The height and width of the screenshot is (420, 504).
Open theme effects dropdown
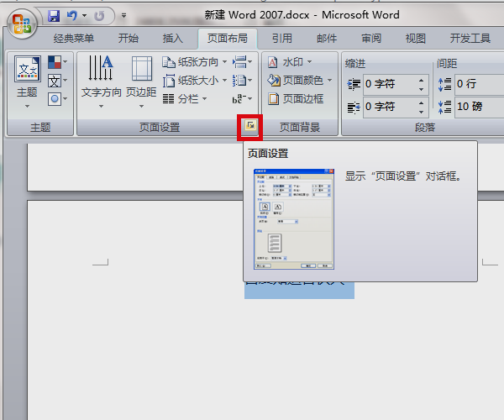pos(57,99)
